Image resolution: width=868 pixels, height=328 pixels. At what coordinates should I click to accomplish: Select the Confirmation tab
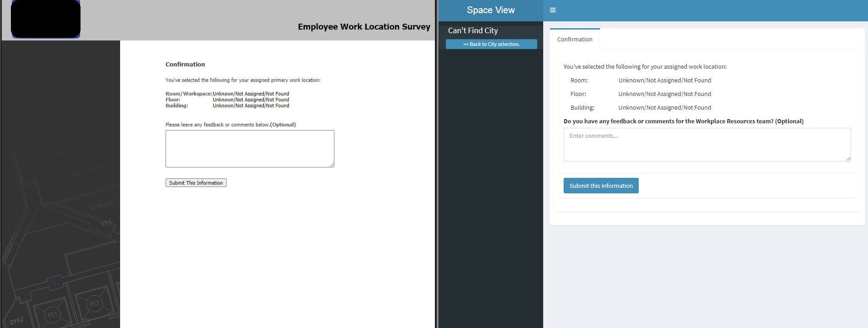575,39
